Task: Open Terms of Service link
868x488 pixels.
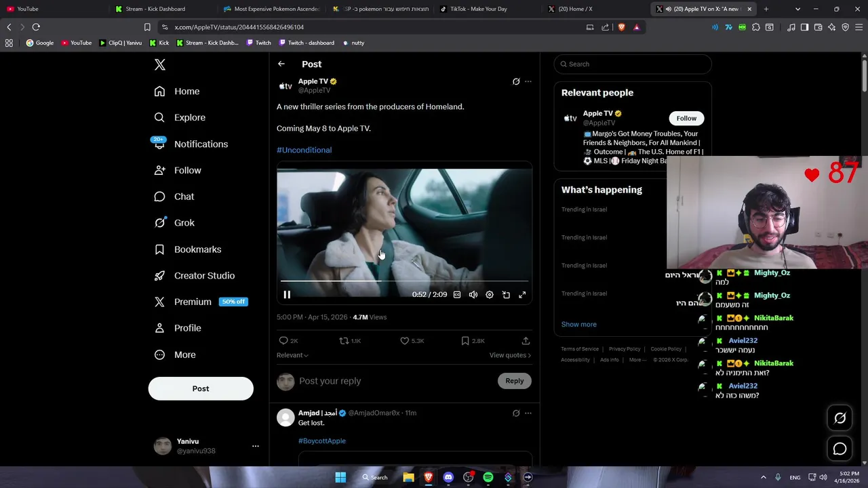Action: coord(580,349)
